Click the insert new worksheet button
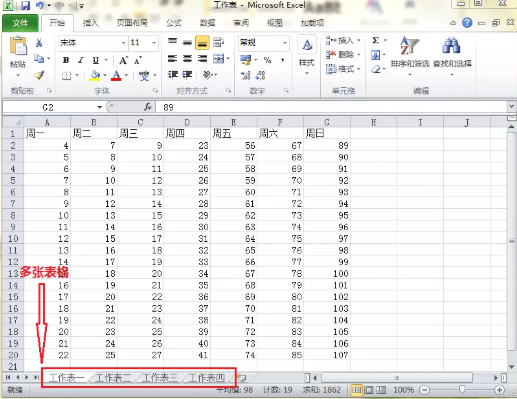517x399 pixels. pyautogui.click(x=242, y=378)
